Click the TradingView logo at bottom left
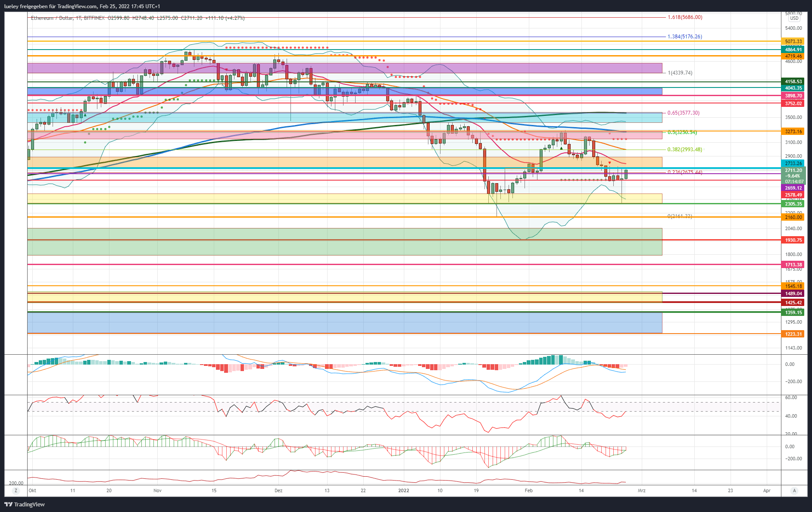The height and width of the screenshot is (512, 812). [25, 504]
